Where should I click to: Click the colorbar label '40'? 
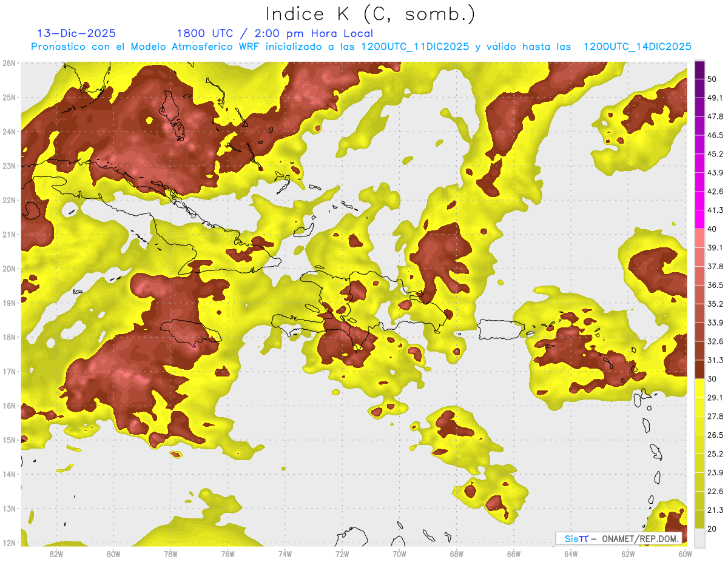(x=713, y=229)
